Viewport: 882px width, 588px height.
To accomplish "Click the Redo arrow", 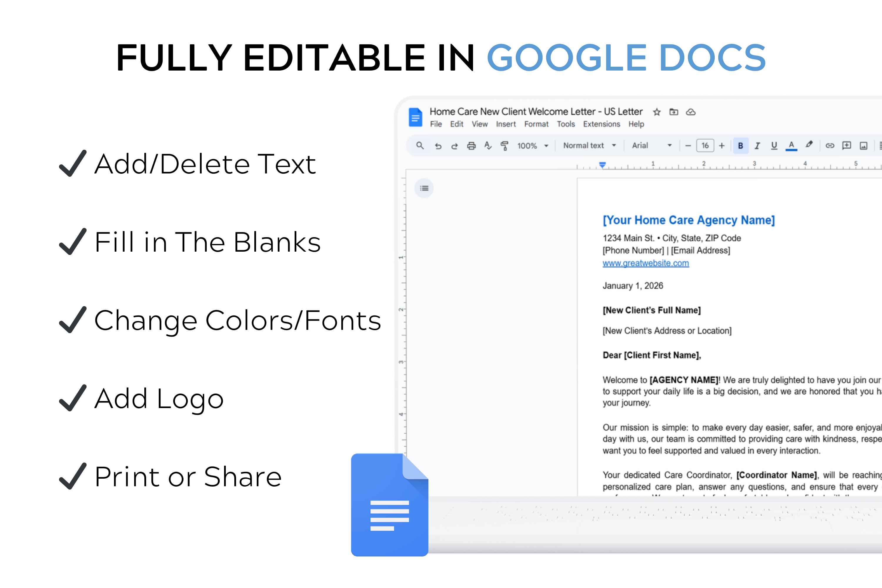I will tap(455, 146).
